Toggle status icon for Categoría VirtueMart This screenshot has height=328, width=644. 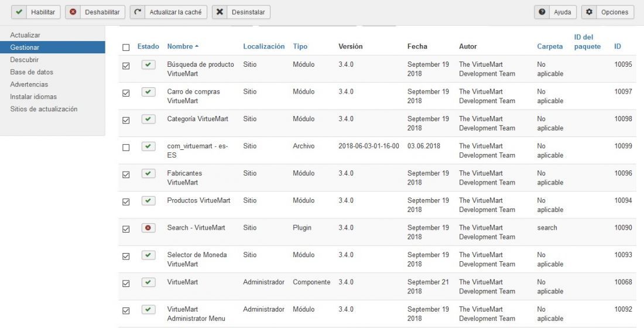148,119
